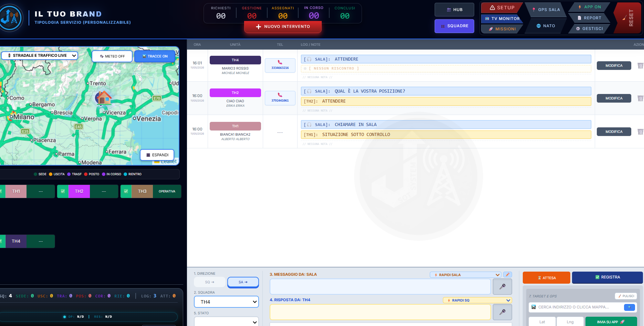The image size is (644, 326).
Task: Edit rapid SALA messages pencil icon
Action: click(x=508, y=275)
